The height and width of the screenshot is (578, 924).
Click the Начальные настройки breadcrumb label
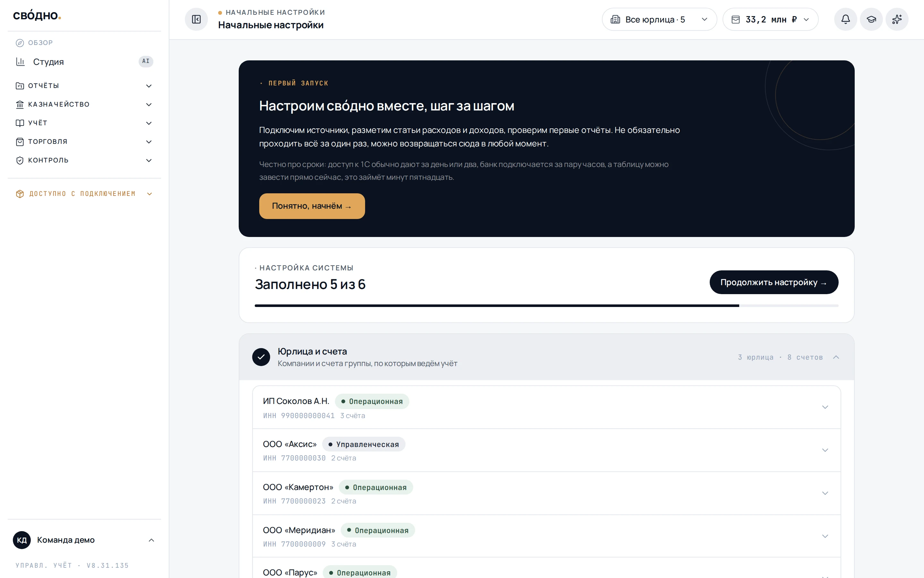tap(275, 12)
